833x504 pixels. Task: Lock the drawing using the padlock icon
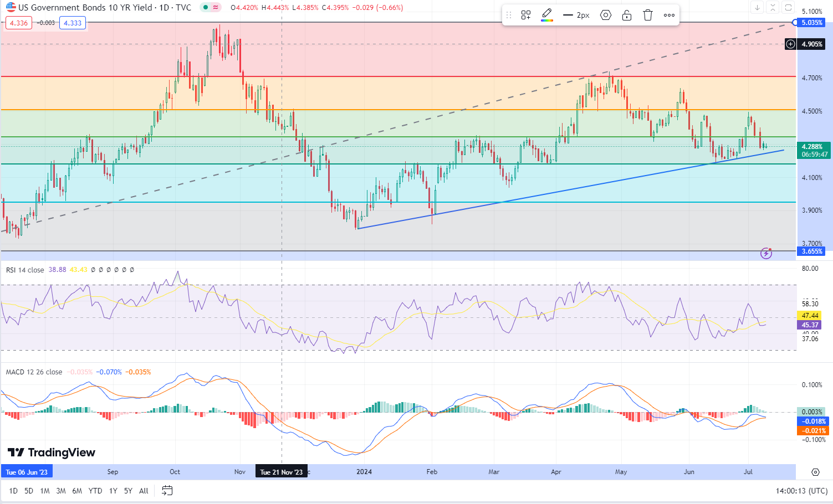click(627, 15)
